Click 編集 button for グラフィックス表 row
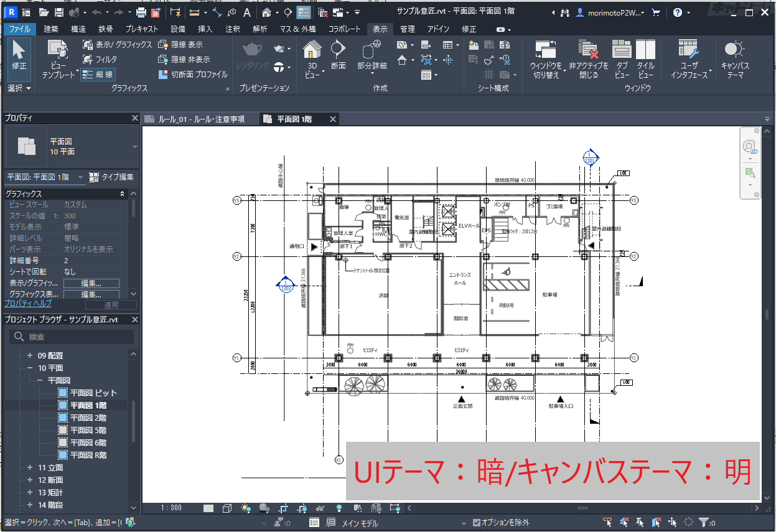The image size is (776, 532). click(x=91, y=294)
